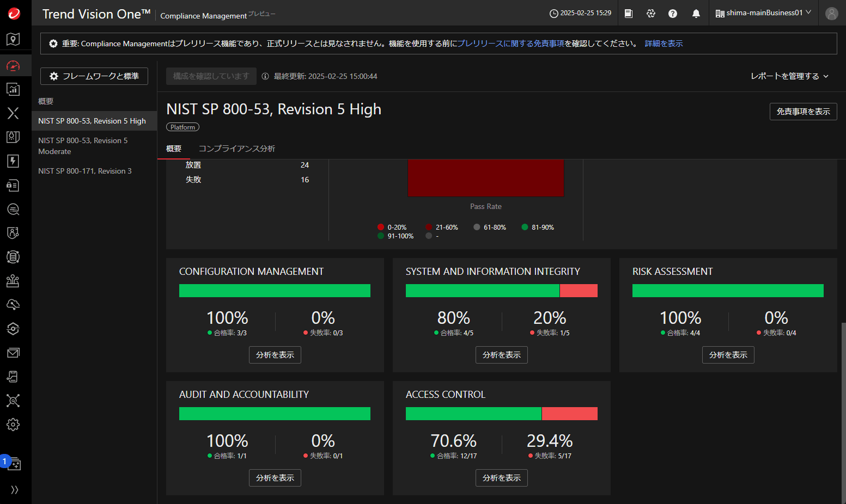
Task: Click the dark red Pass Rate block
Action: (486, 179)
